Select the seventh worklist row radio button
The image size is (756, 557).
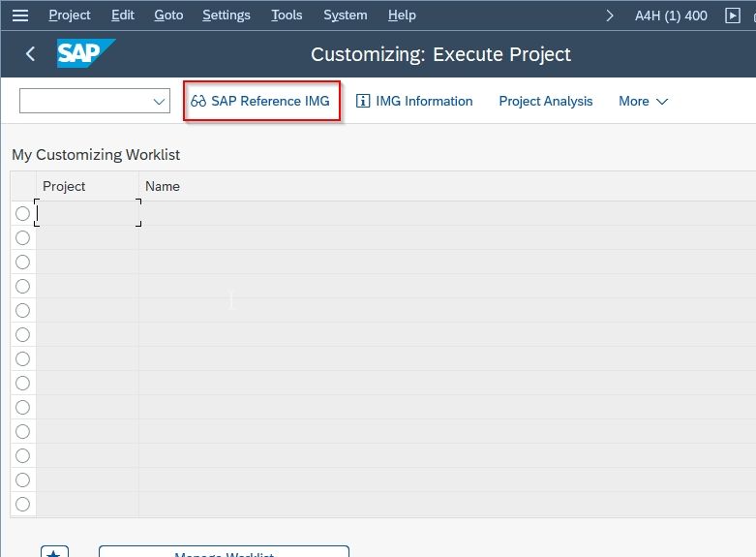click(22, 358)
